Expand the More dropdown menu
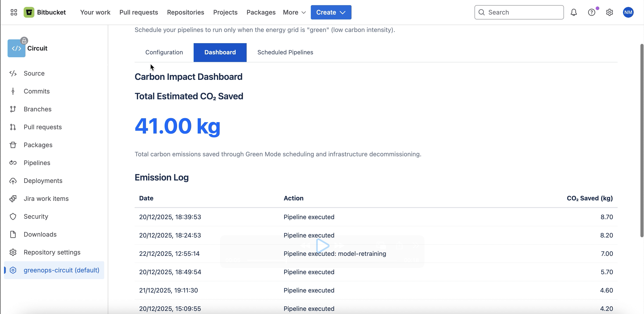This screenshot has width=644, height=314. pos(294,12)
